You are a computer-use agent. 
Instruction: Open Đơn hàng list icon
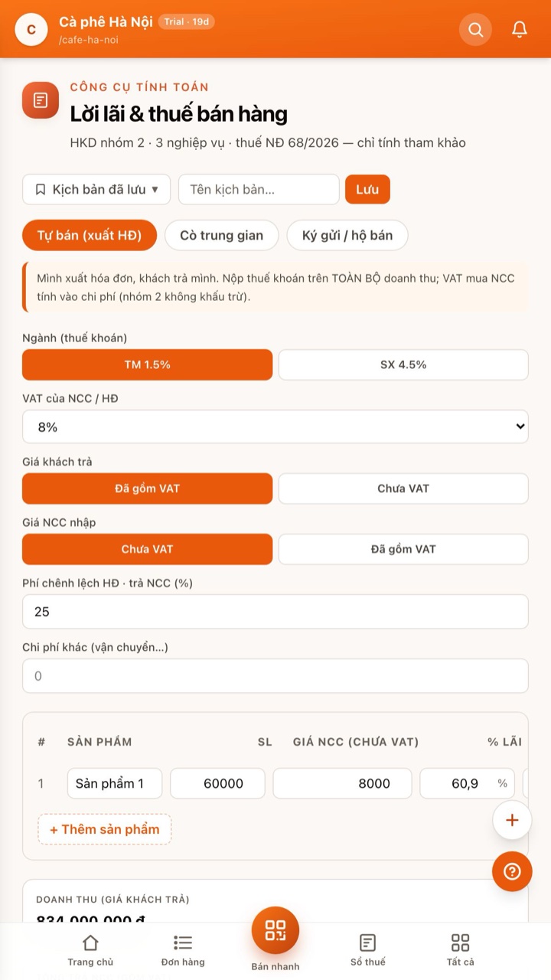(x=183, y=950)
